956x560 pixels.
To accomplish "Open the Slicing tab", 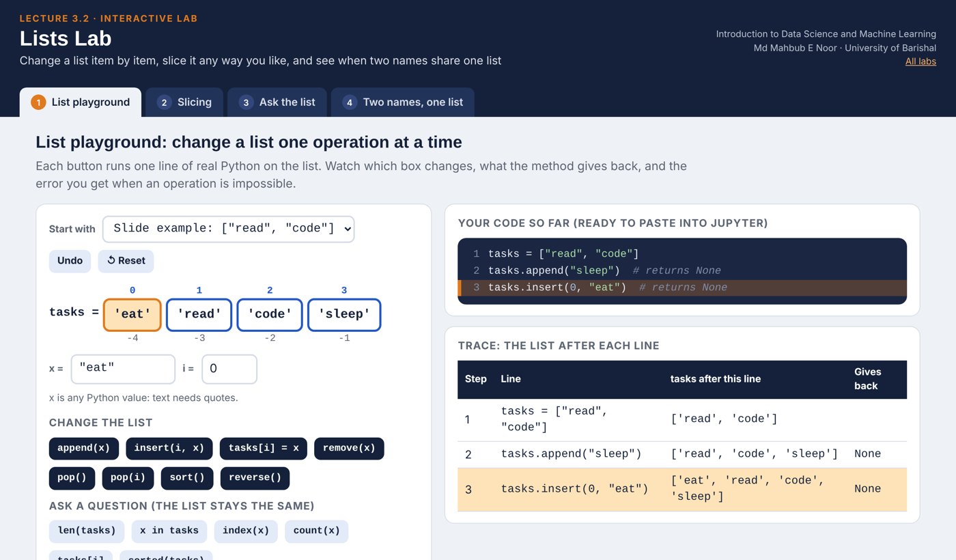I will point(184,102).
